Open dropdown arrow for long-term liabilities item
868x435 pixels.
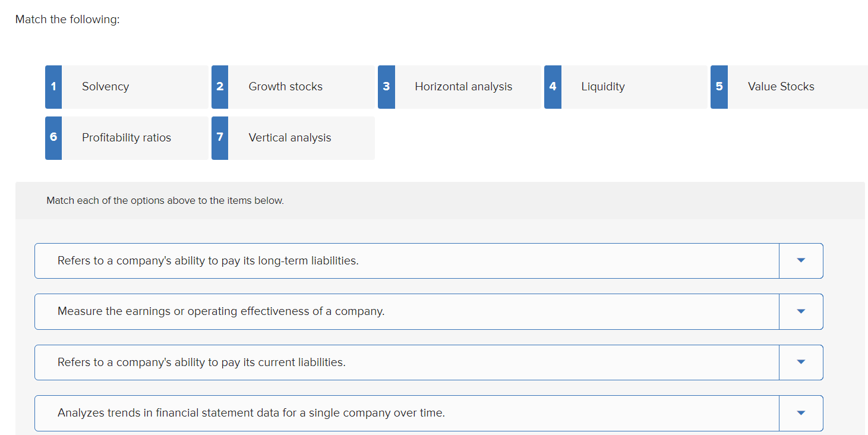tap(801, 261)
